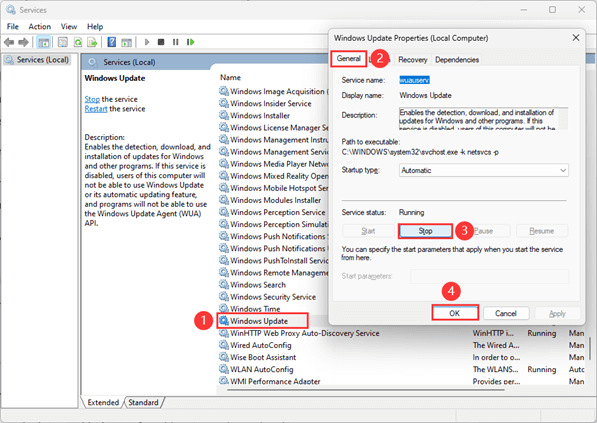Switch to the Dependencies tab
The width and height of the screenshot is (597, 423).
point(457,60)
